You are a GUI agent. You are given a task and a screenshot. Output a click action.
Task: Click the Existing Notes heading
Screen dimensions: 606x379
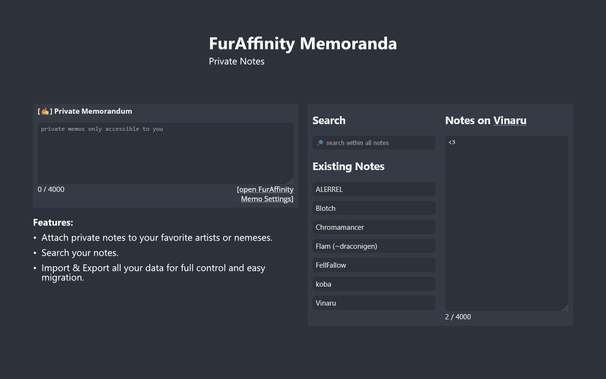348,167
